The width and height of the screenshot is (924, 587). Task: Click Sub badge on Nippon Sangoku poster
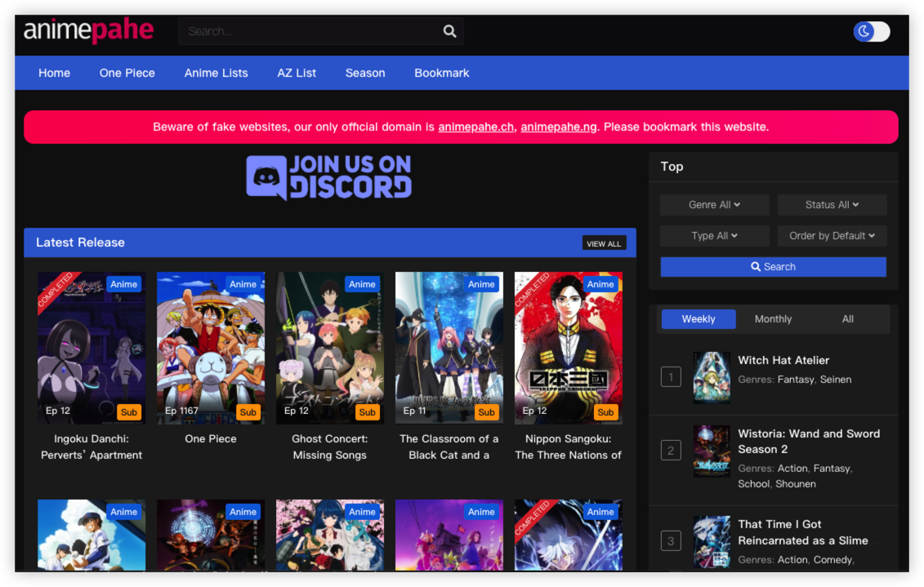pos(605,412)
